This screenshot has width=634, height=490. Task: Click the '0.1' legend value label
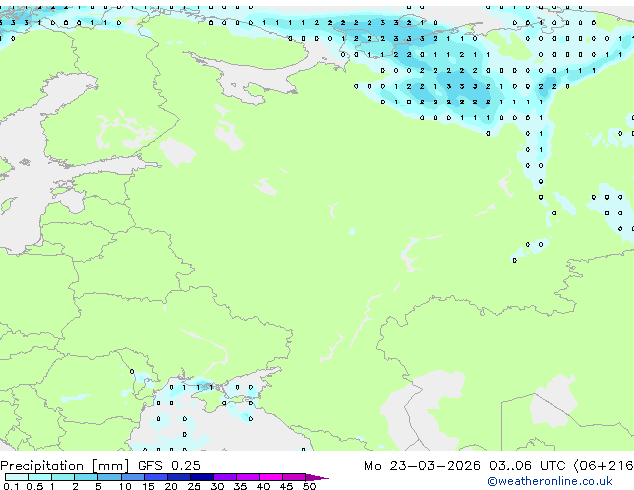pos(11,486)
